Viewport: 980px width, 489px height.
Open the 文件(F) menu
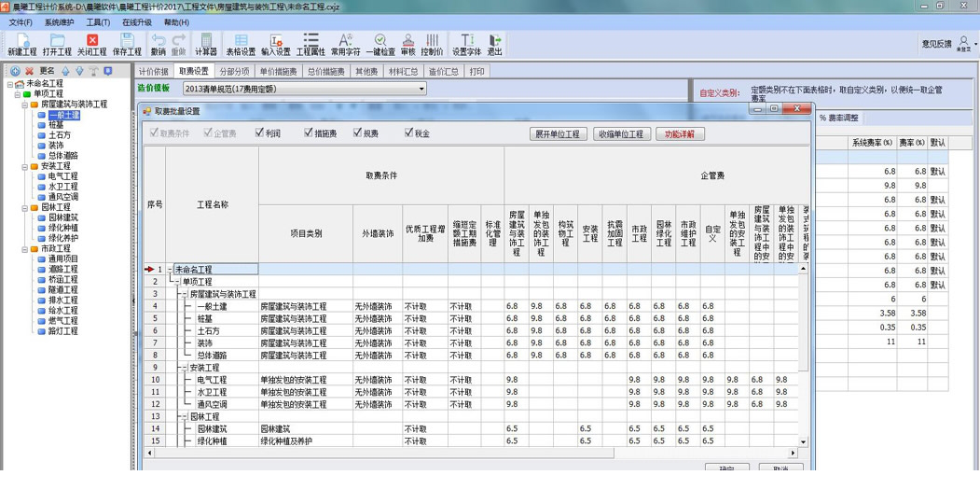click(21, 21)
